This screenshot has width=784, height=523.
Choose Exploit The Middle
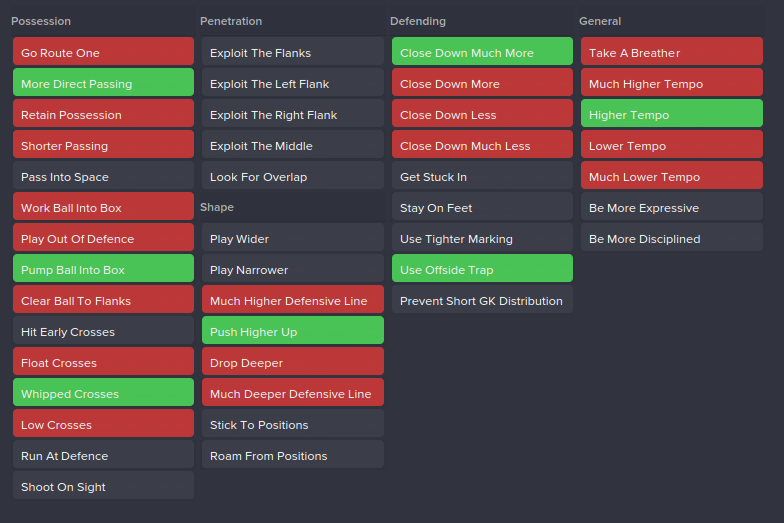(292, 145)
